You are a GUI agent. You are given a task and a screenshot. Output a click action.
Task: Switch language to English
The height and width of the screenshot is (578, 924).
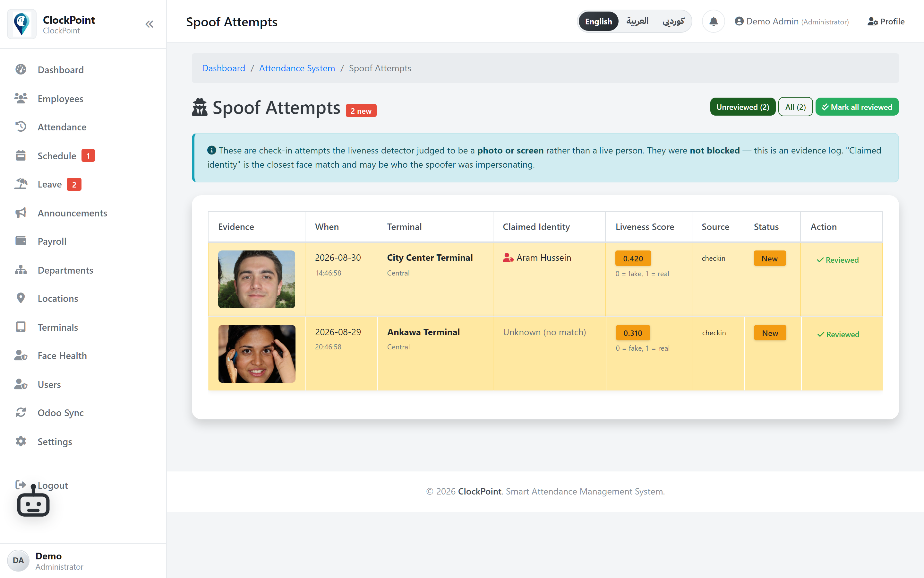[598, 22]
